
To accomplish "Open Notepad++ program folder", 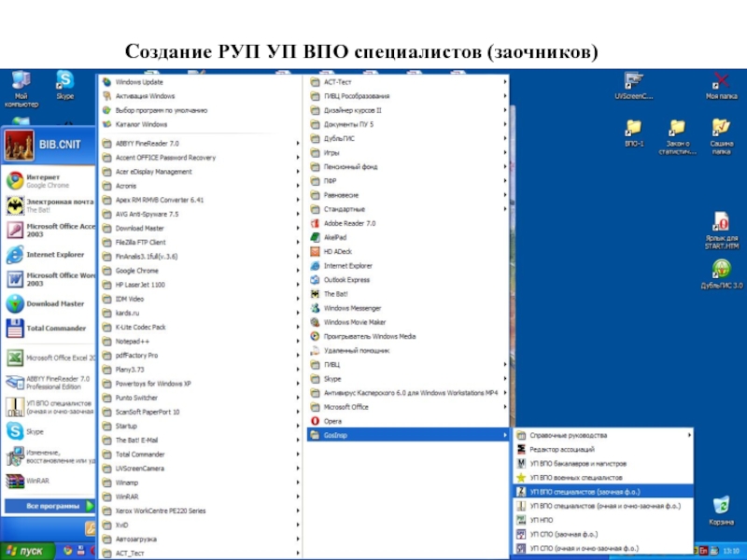I will pyautogui.click(x=201, y=341).
